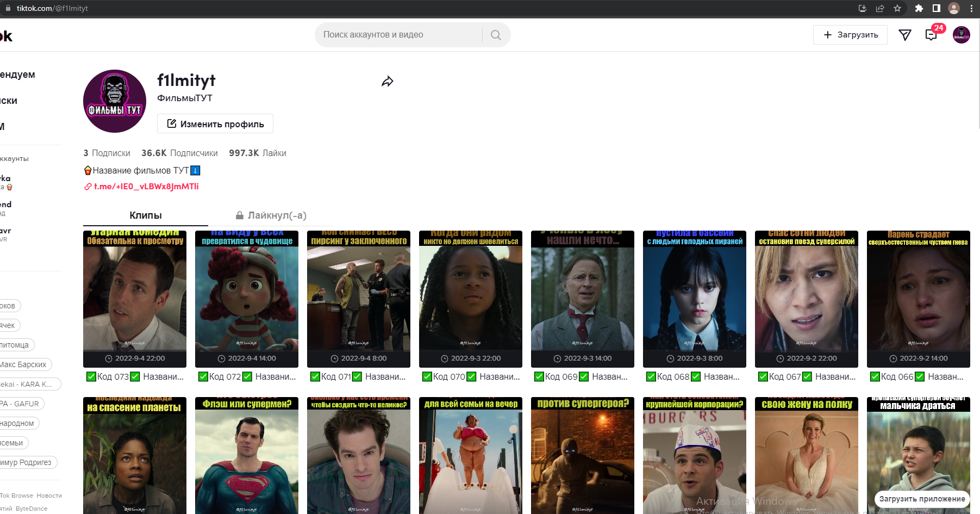This screenshot has height=514, width=980.
Task: Open the video scheduled 2022-9-3 8:00
Action: (x=695, y=299)
